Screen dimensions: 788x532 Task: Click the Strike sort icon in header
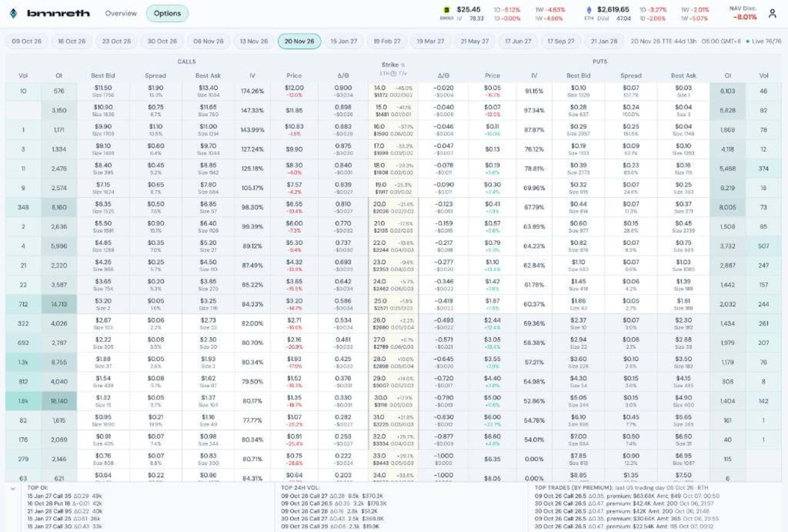pyautogui.click(x=403, y=65)
